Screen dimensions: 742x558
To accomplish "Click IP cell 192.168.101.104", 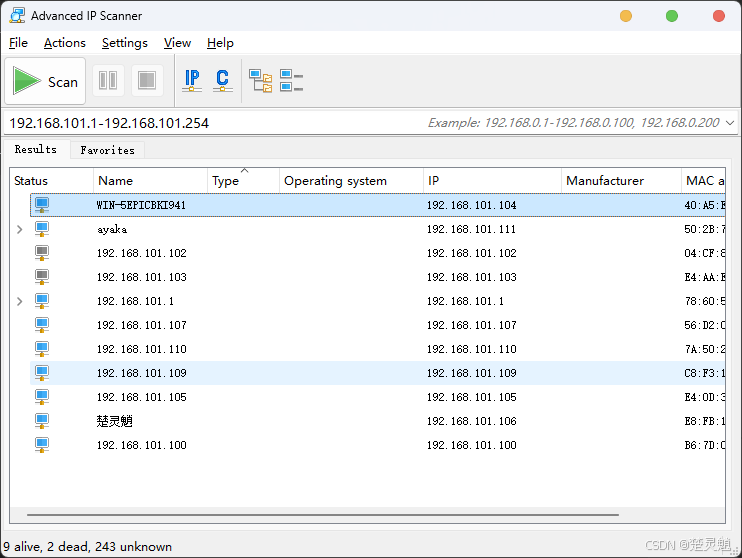I will click(471, 205).
